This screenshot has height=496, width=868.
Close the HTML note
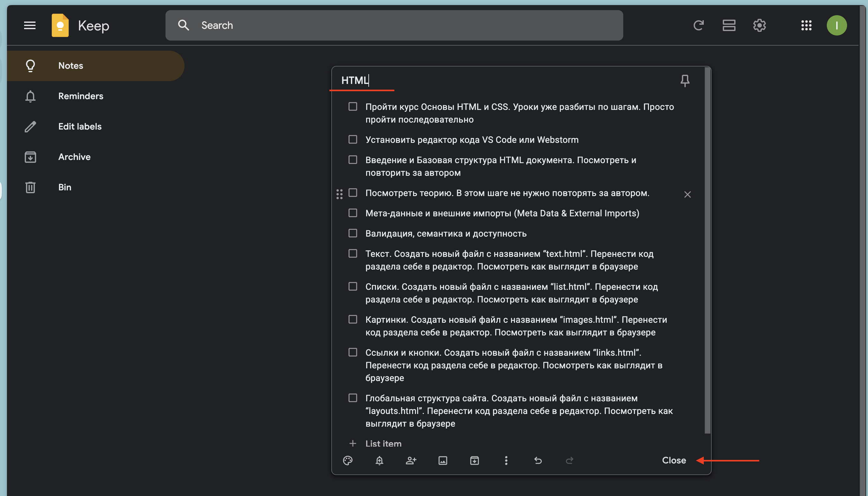tap(674, 460)
